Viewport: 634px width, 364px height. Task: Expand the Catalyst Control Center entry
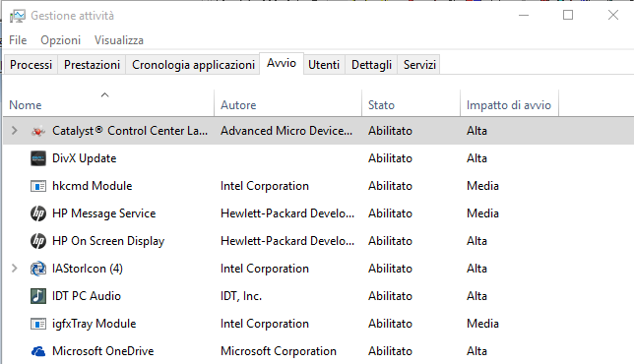(15, 131)
